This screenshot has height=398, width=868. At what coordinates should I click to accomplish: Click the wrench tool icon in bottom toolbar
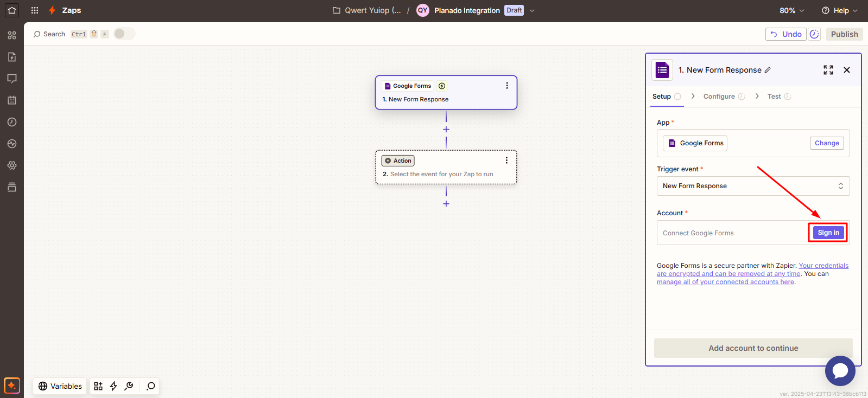point(129,386)
